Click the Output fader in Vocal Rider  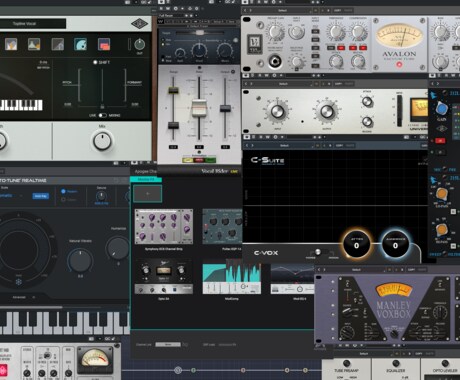[x=225, y=108]
